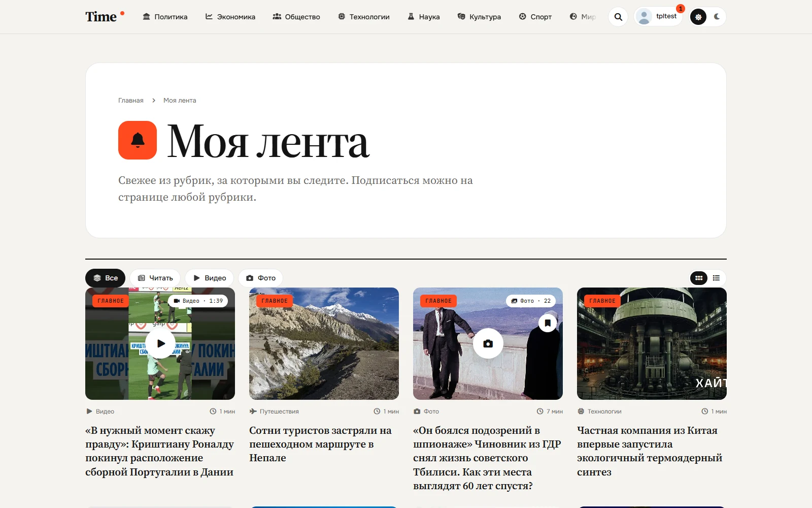Image resolution: width=812 pixels, height=508 pixels.
Task: Click the ГЛАВНОЕ badge on Ronaldo card
Action: (x=111, y=301)
